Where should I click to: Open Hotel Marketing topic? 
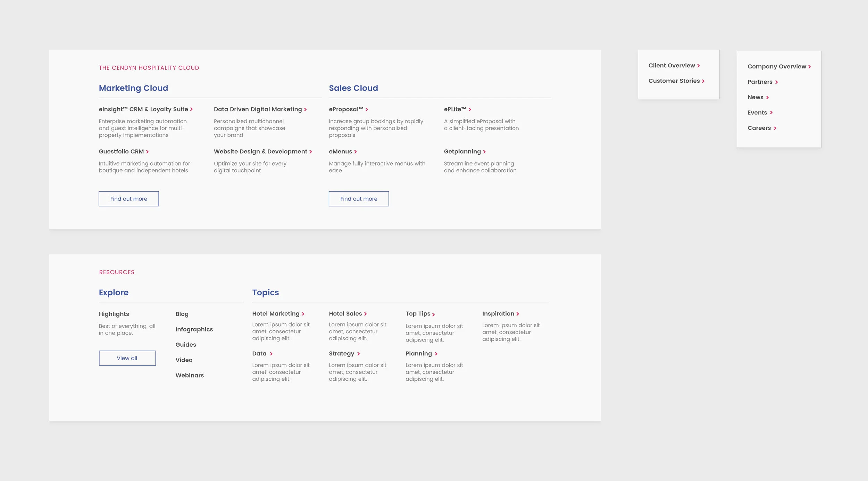[278, 314]
